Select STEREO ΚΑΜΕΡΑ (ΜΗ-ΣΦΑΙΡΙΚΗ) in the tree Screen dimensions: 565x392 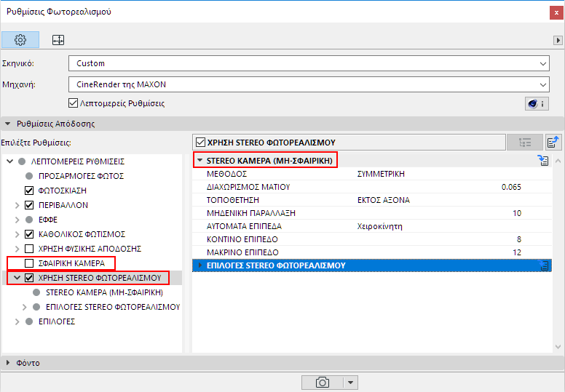point(105,292)
